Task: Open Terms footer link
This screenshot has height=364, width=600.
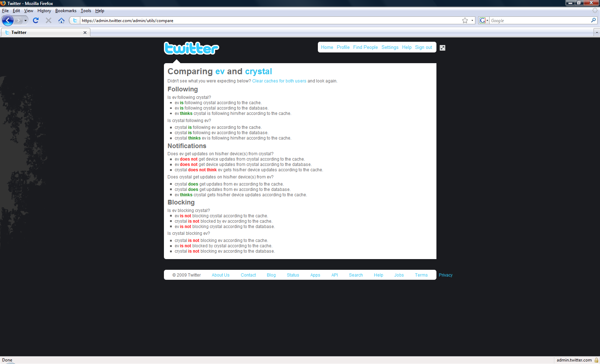Action: [421, 275]
